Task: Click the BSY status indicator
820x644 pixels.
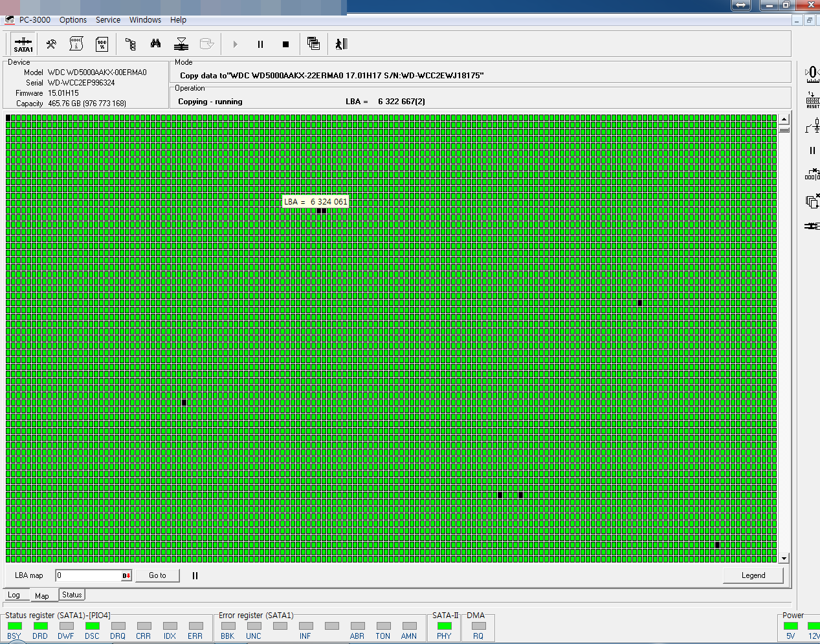Action: (14, 626)
